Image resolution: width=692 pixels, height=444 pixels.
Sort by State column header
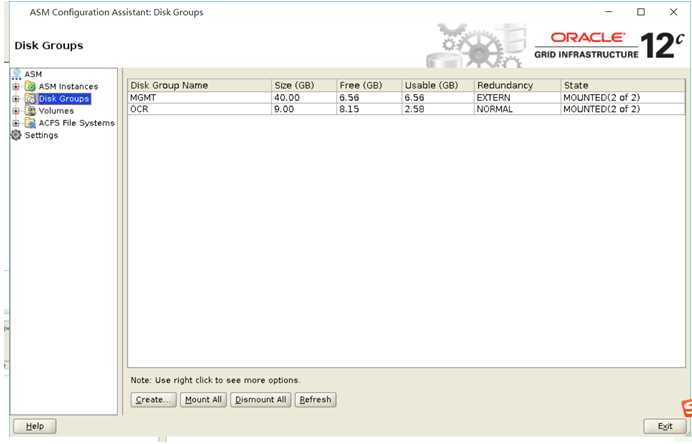tap(623, 85)
